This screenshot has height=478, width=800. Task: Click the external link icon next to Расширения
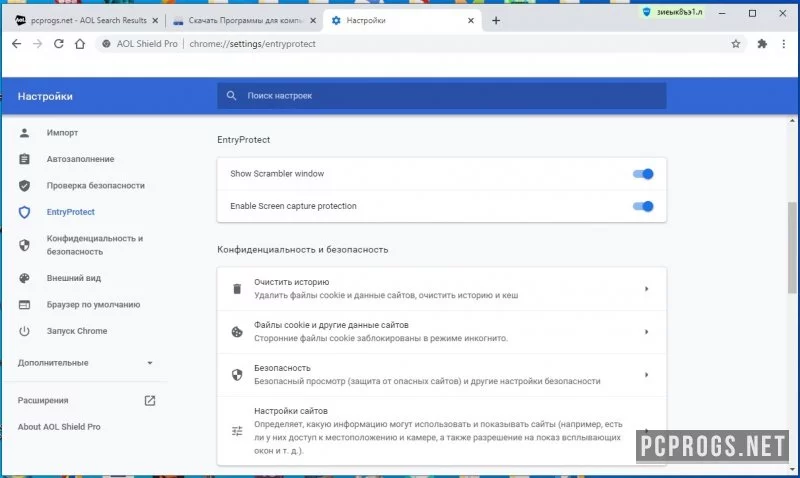click(149, 400)
